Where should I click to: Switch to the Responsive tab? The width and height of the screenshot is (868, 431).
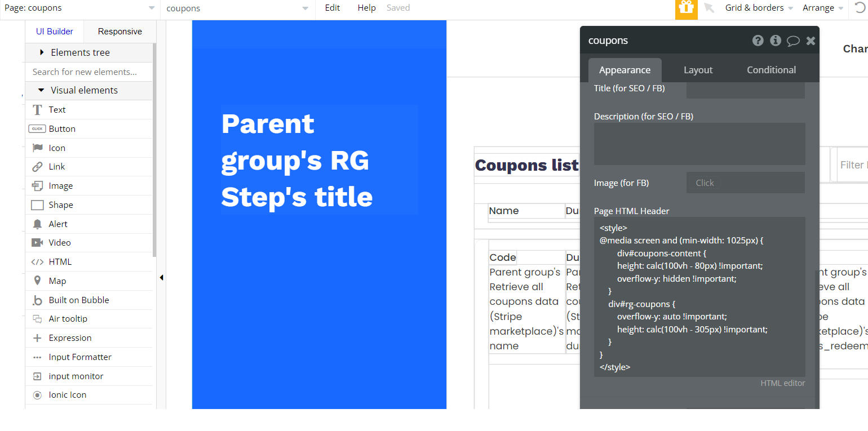click(119, 32)
